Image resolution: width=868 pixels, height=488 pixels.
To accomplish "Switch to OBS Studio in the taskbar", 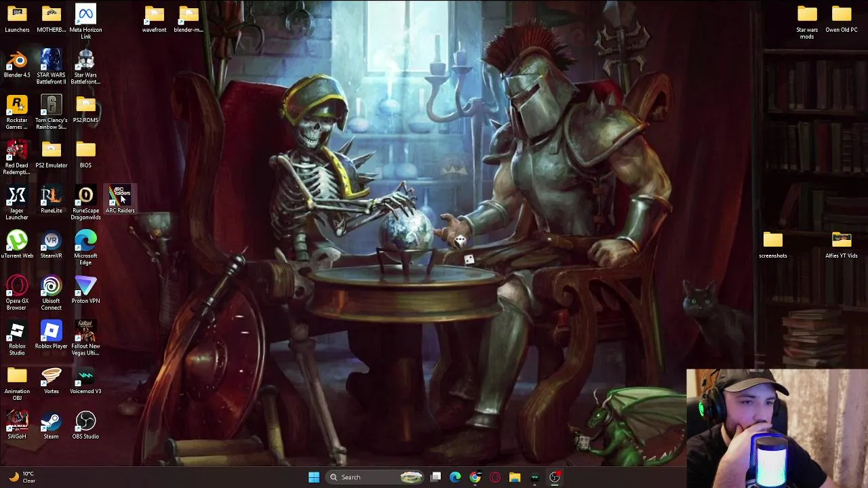I will 555,477.
